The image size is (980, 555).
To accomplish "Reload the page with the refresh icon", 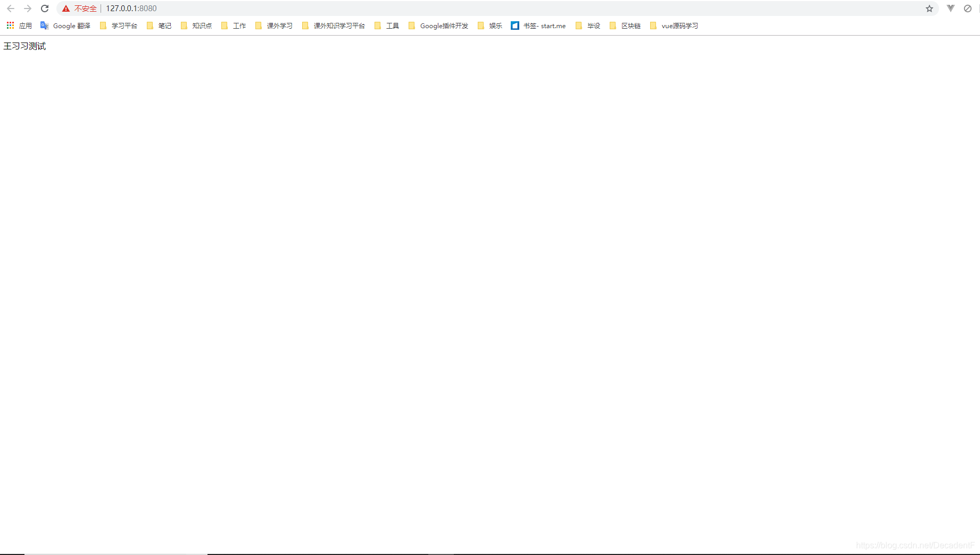I will (x=45, y=9).
